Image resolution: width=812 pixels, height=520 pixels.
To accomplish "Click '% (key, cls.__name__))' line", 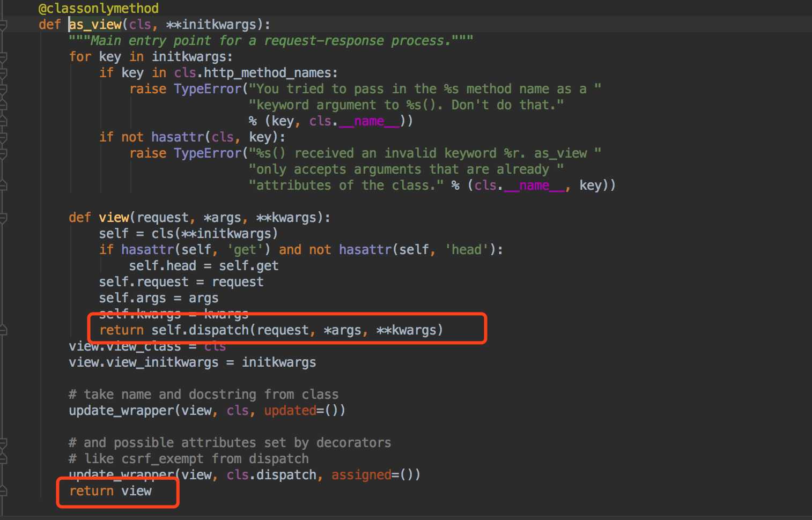I will (x=331, y=121).
